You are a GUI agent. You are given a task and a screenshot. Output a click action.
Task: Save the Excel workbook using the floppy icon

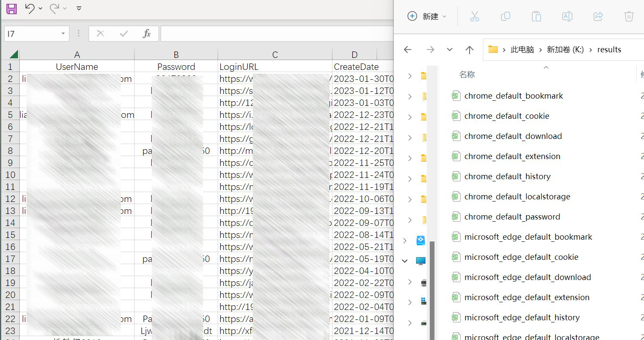point(12,9)
